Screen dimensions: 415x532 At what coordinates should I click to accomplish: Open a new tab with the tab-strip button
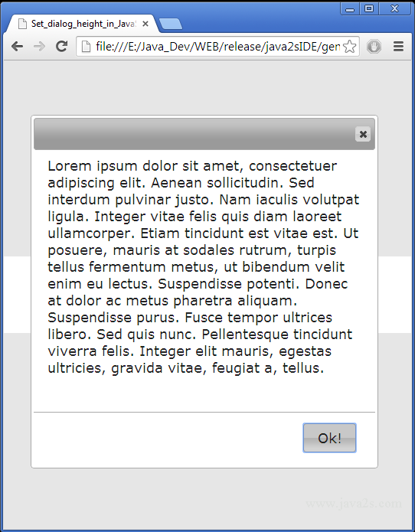point(170,24)
